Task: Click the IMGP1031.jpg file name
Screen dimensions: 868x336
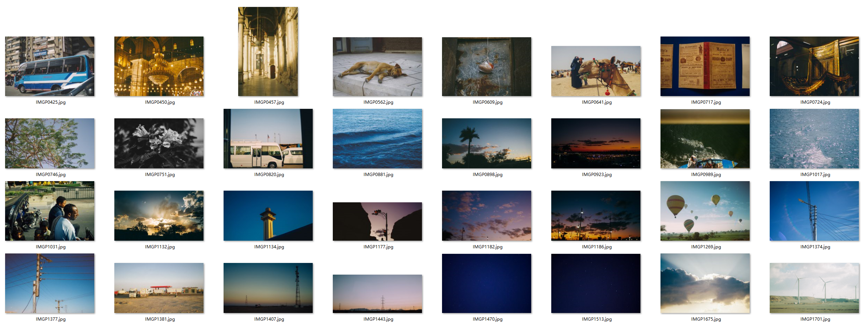Action: coord(51,247)
